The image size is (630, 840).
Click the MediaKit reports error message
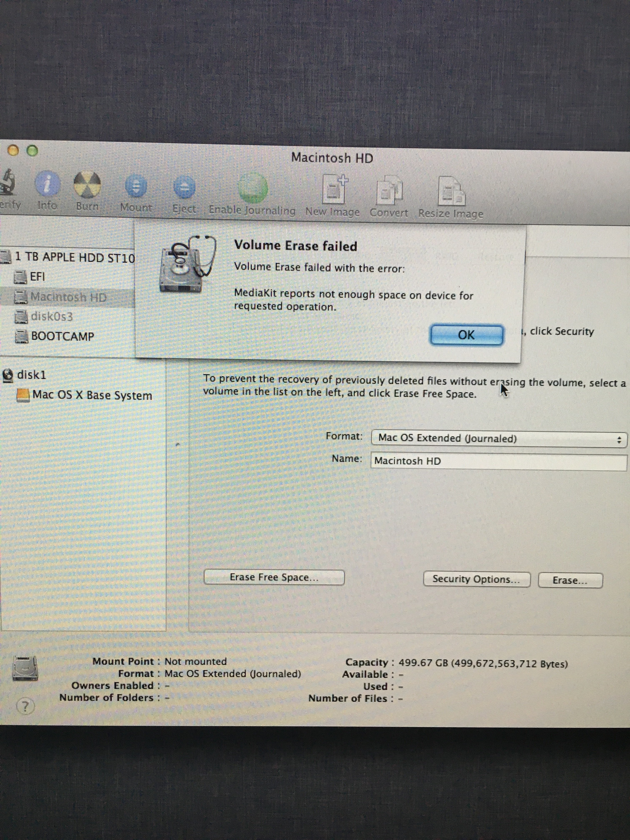pos(354,300)
